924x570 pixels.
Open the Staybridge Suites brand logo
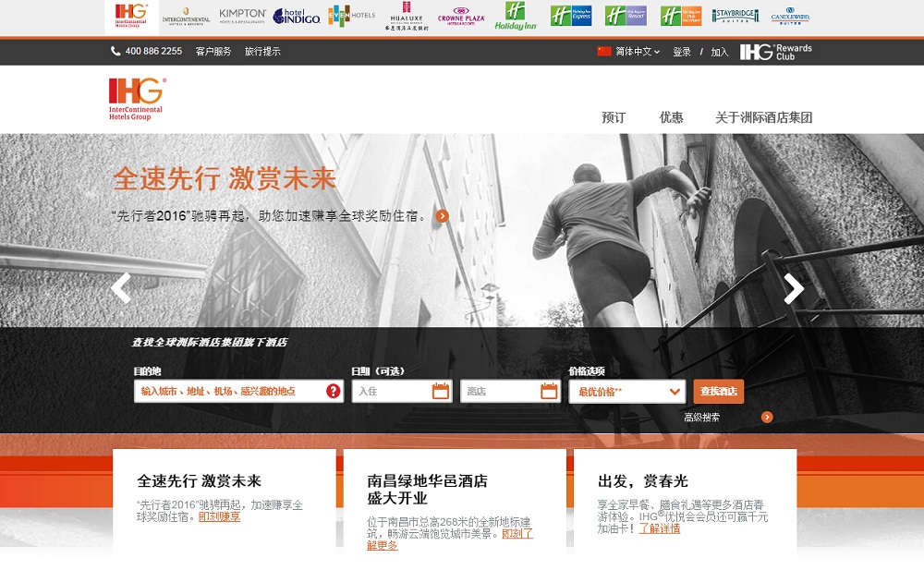735,16
